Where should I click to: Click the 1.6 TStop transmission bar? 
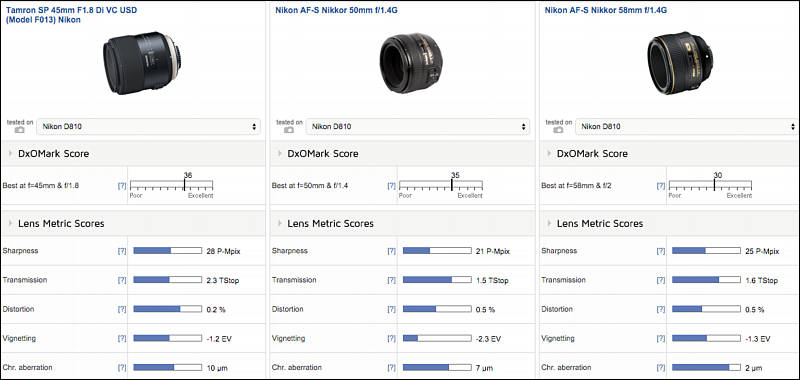[x=706, y=280]
